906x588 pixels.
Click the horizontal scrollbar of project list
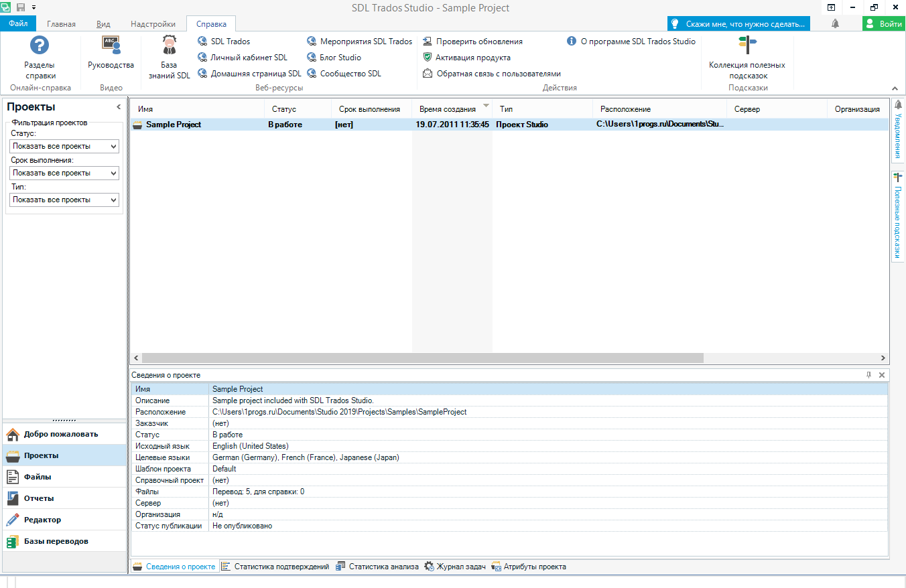pyautogui.click(x=422, y=358)
